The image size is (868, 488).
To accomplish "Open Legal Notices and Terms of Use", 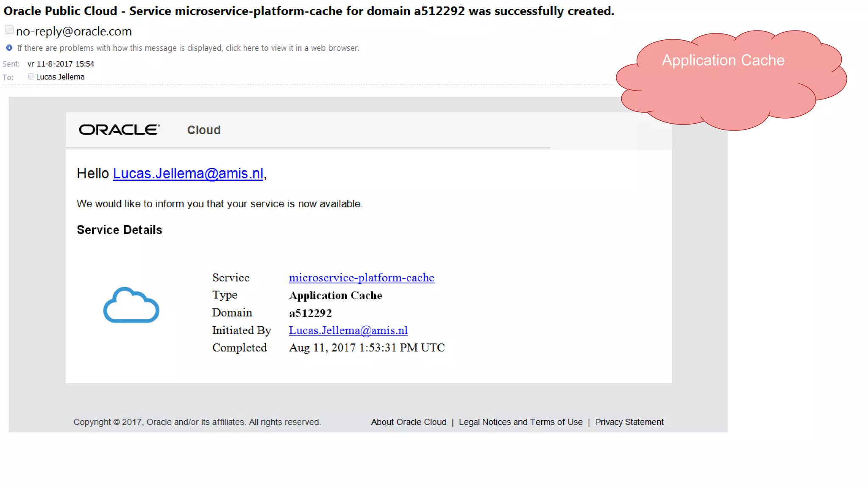I will coord(520,422).
